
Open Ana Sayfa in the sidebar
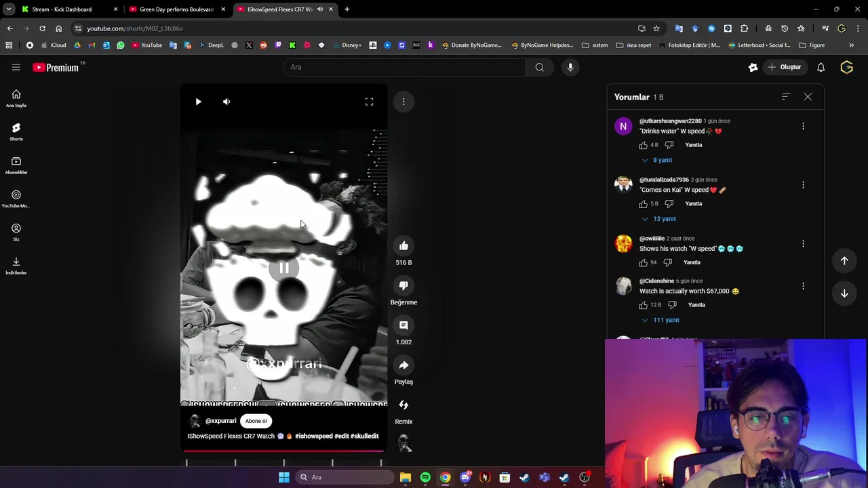coord(16,99)
